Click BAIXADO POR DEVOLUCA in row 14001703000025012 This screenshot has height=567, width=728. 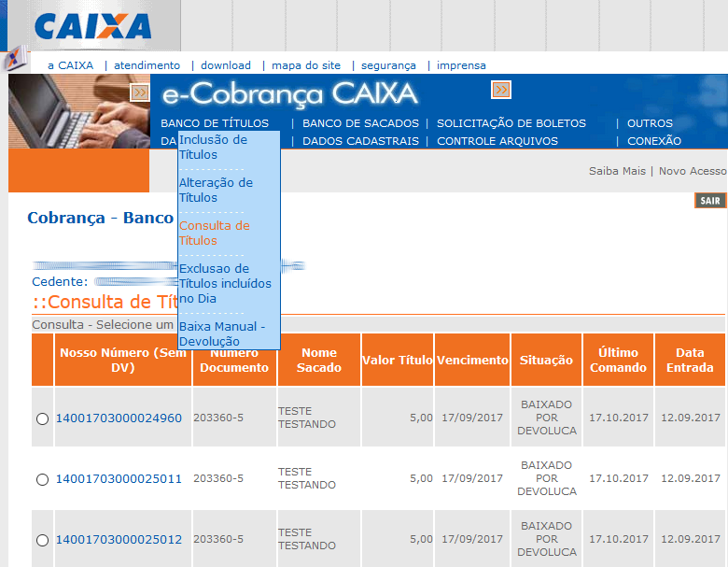546,539
